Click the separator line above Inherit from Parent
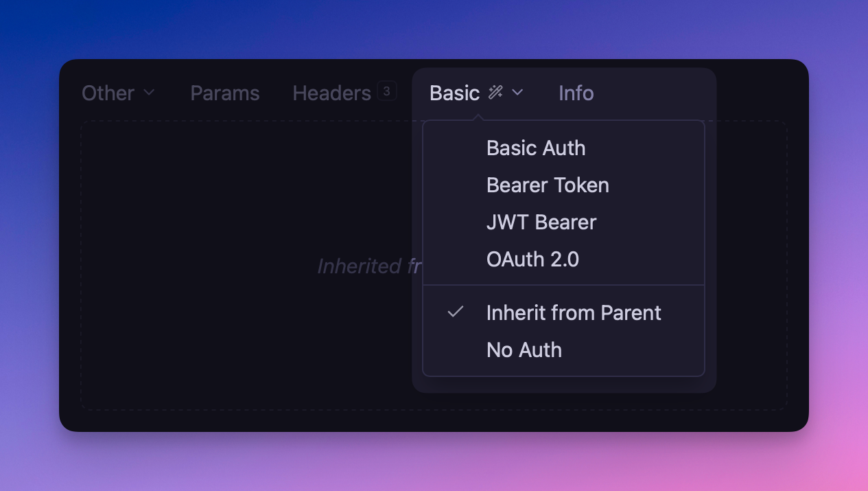Viewport: 868px width, 491px height. click(x=563, y=284)
